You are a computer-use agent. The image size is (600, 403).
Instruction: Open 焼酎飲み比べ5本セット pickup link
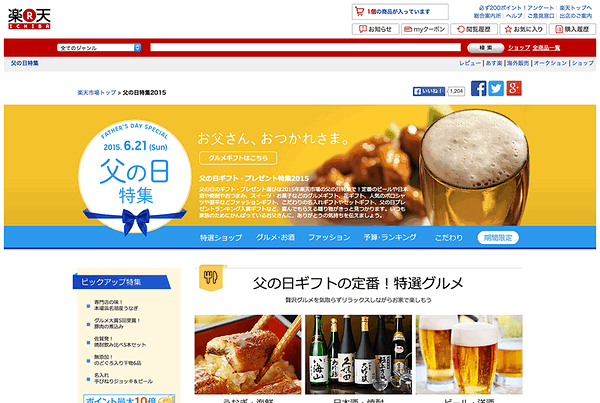click(120, 342)
